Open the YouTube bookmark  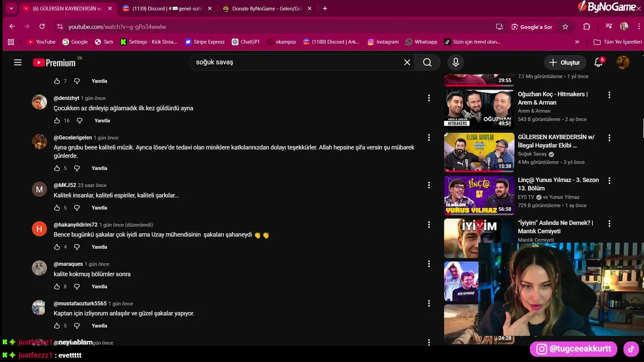click(x=41, y=42)
